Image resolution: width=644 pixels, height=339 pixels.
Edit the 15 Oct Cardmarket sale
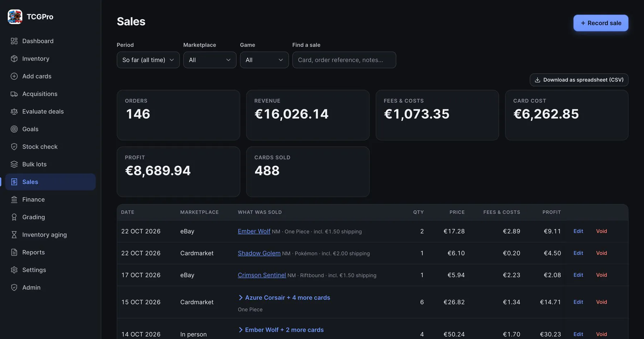pos(578,302)
